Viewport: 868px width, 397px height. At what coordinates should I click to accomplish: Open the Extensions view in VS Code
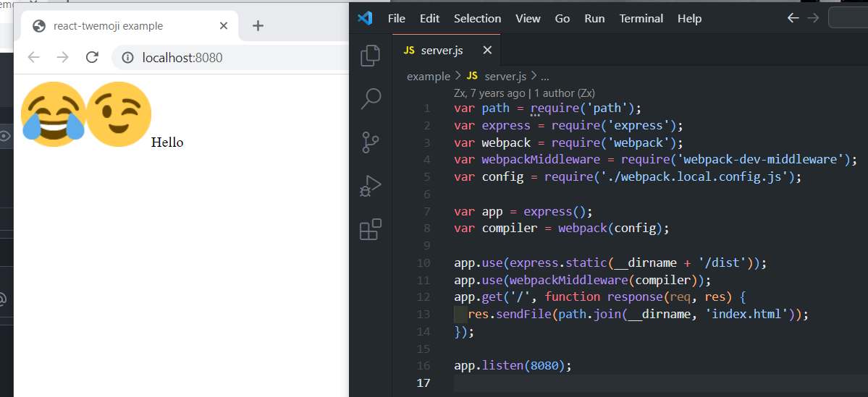coord(371,229)
